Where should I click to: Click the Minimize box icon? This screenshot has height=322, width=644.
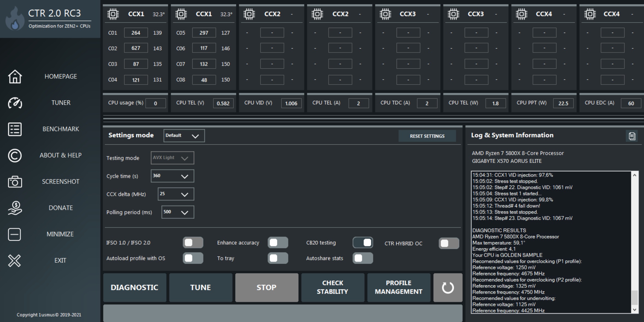[x=14, y=234]
